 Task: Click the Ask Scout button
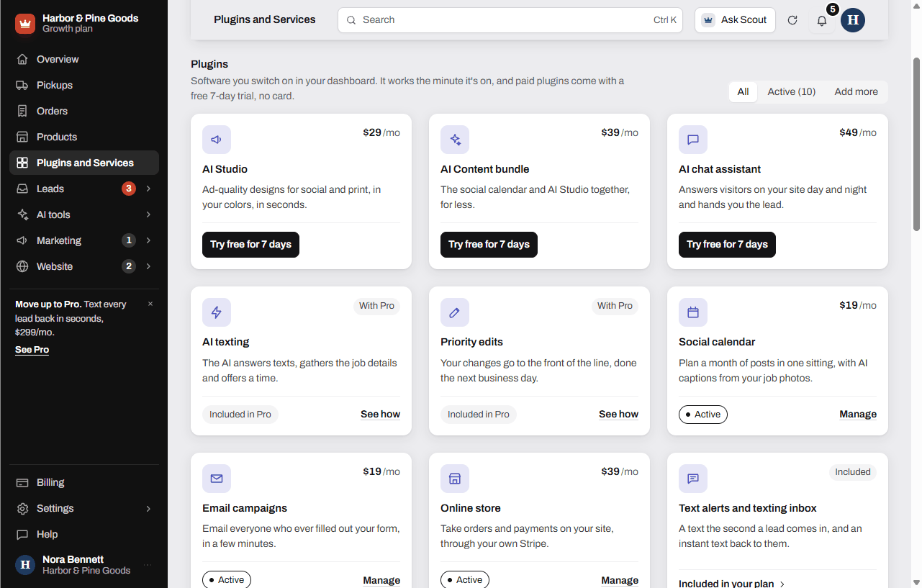click(x=735, y=20)
